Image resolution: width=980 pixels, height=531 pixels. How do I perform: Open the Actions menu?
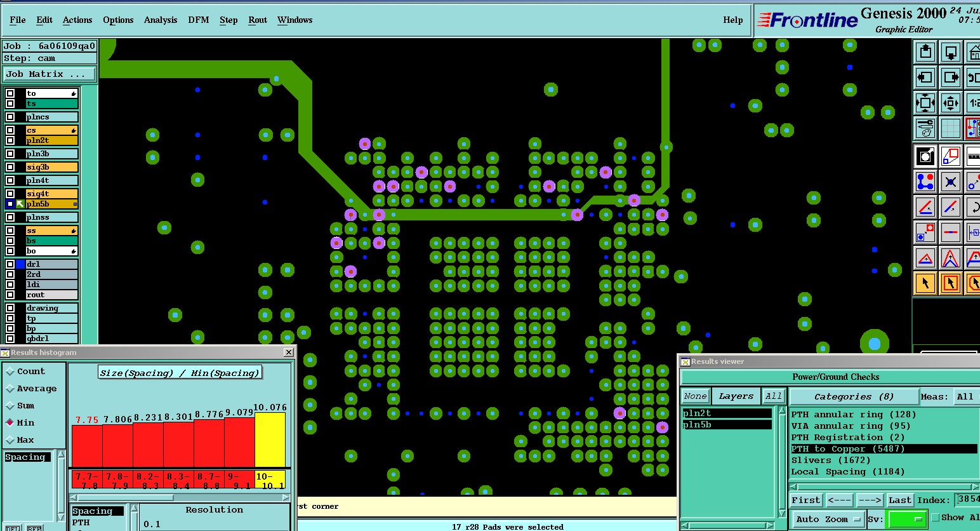click(x=77, y=20)
